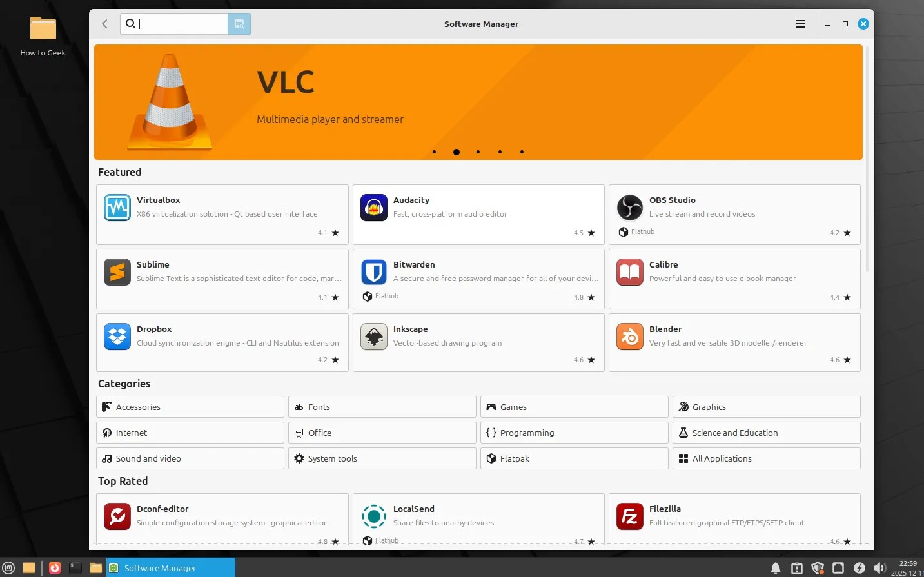Open the Filezilla icon
The image size is (924, 577).
(630, 516)
